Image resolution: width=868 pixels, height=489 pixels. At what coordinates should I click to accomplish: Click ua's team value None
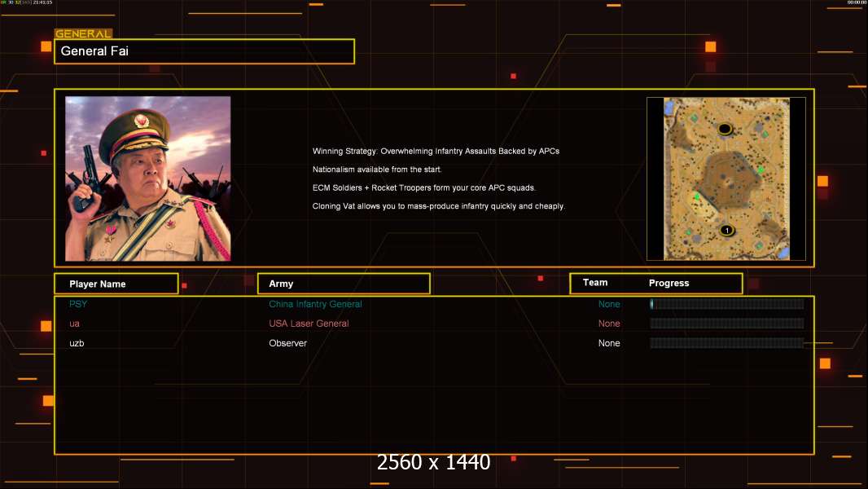[609, 324]
